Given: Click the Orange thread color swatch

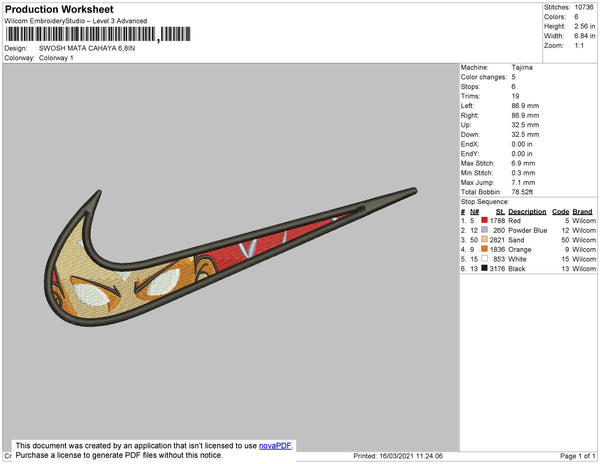Looking at the screenshot, I should (484, 249).
